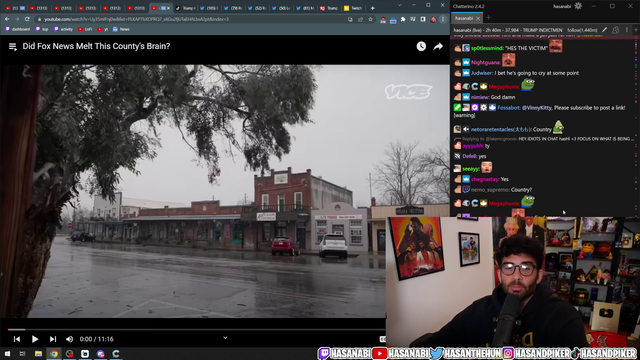Open the playlist menu icon beside video title
The width and height of the screenshot is (640, 360).
coord(13,47)
